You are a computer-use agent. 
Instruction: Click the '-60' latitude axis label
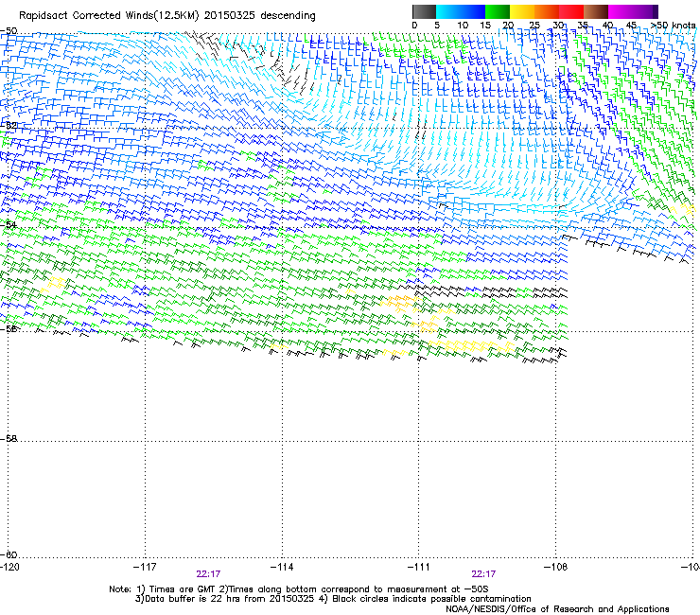click(x=9, y=554)
